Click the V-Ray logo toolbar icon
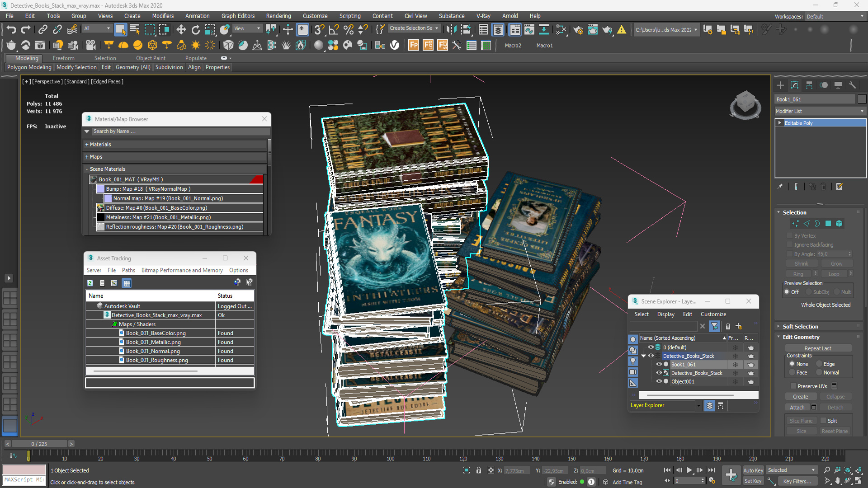 [395, 45]
